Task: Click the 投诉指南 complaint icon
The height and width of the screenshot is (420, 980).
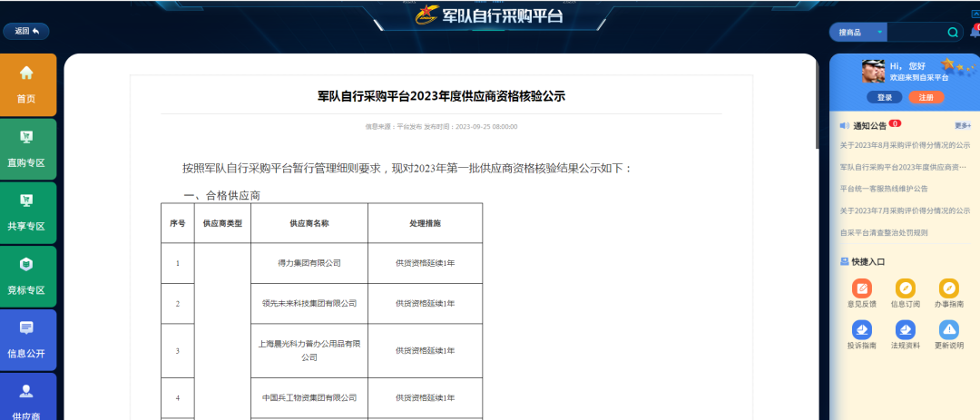Action: pyautogui.click(x=861, y=329)
